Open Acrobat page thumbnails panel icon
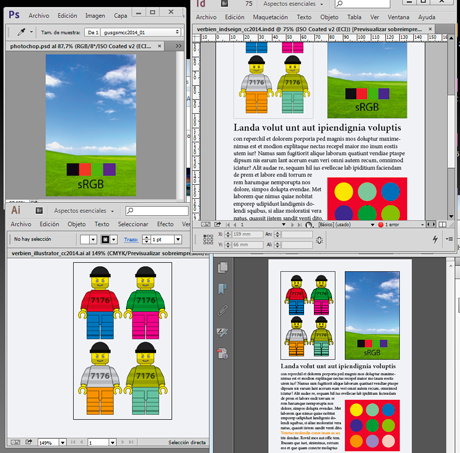Viewport: 460px width, 453px height. [223, 268]
